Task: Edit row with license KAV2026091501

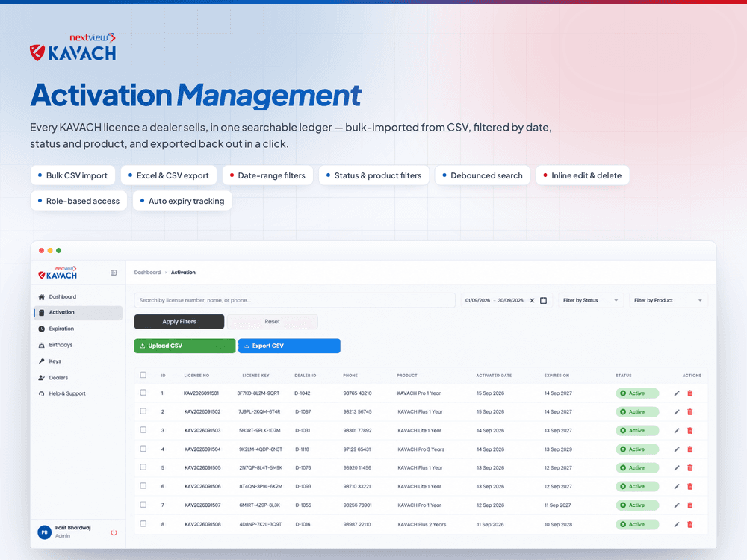Action: (x=677, y=393)
